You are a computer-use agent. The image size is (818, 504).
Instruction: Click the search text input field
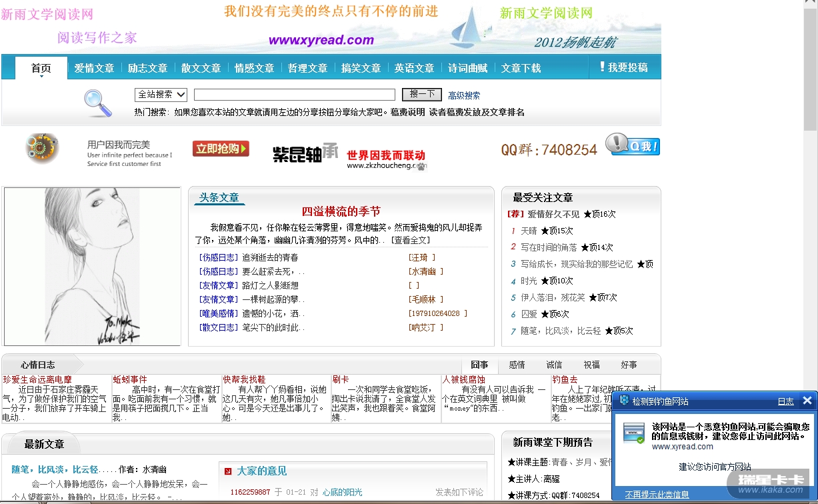point(295,95)
